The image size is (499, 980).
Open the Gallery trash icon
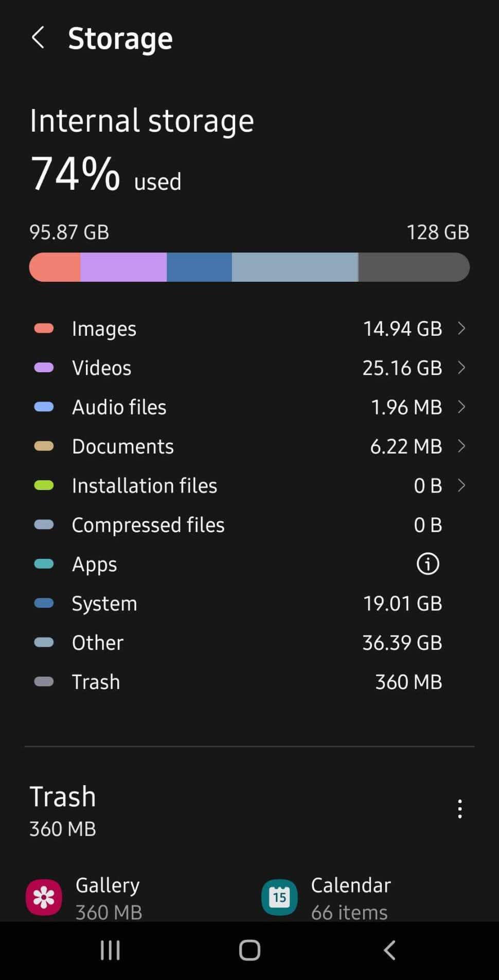pyautogui.click(x=44, y=897)
